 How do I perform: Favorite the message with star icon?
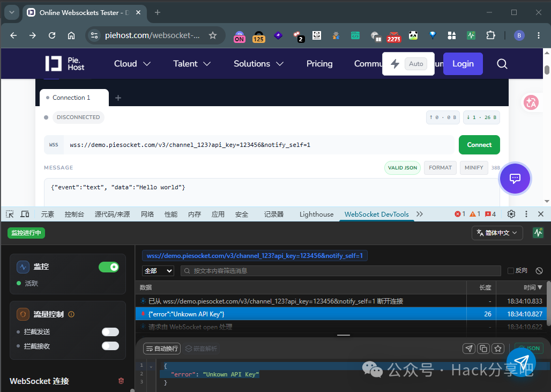tap(498, 349)
